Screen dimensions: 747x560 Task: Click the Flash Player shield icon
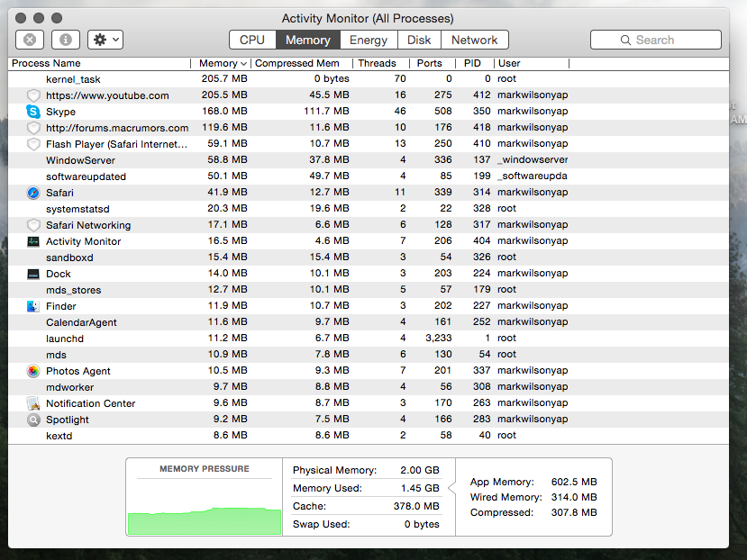tap(32, 144)
